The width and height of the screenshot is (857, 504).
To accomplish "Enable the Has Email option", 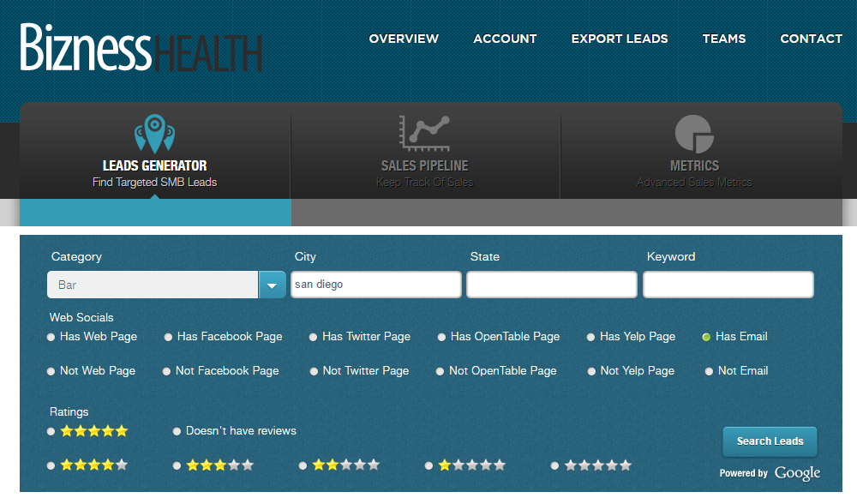I will click(706, 337).
